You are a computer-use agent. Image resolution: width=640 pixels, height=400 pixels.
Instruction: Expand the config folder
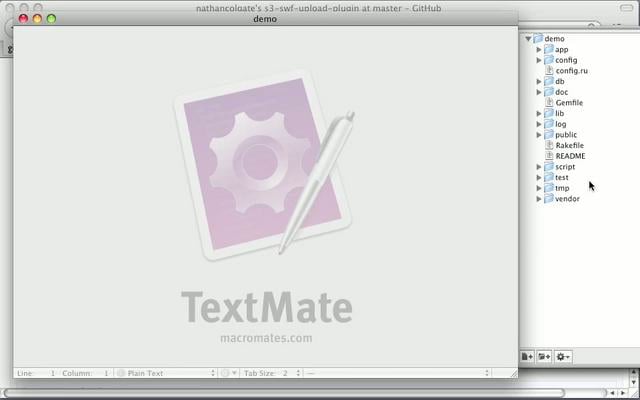pyautogui.click(x=539, y=60)
